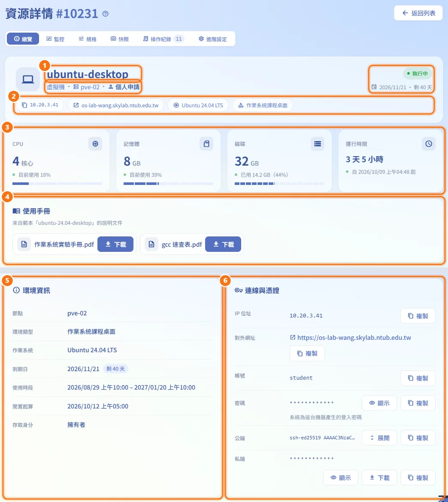448x502 pixels.
Task: Copy the 密碼 value
Action: pyautogui.click(x=418, y=403)
